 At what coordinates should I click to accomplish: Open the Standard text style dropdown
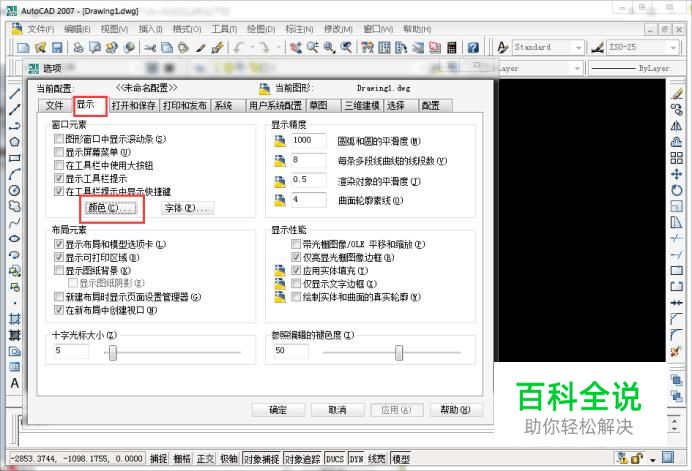pyautogui.click(x=578, y=47)
